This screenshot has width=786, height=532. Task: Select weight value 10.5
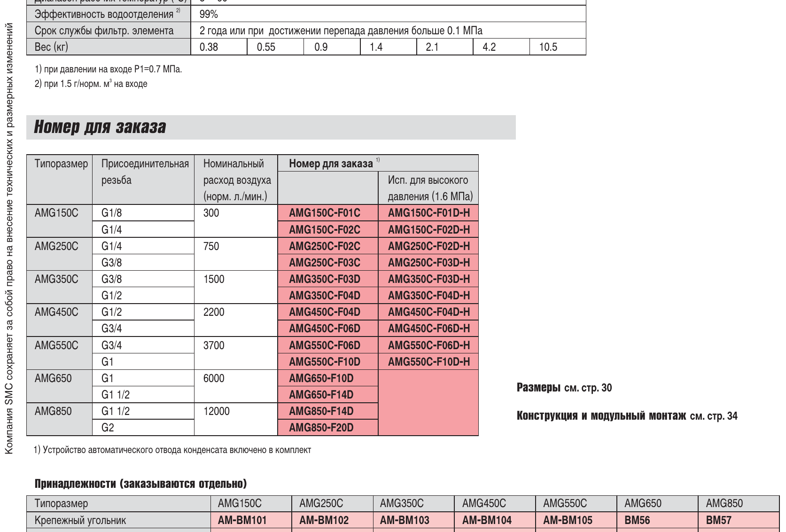pyautogui.click(x=548, y=47)
